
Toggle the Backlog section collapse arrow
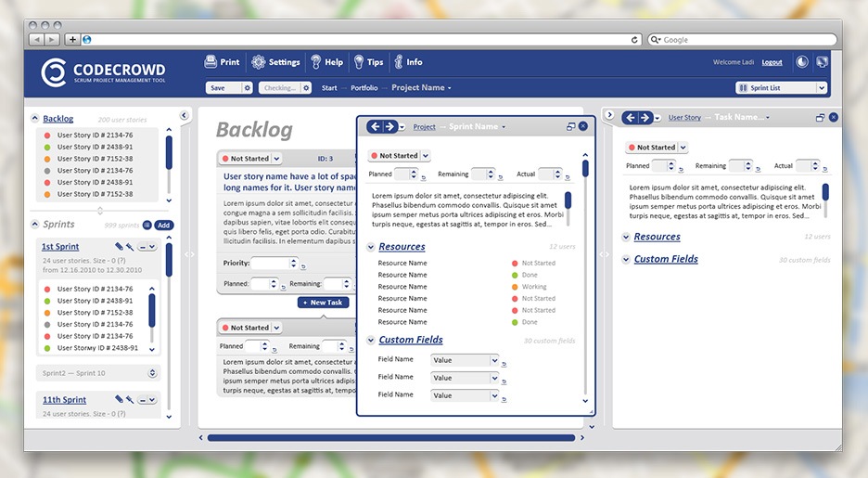pyautogui.click(x=35, y=119)
